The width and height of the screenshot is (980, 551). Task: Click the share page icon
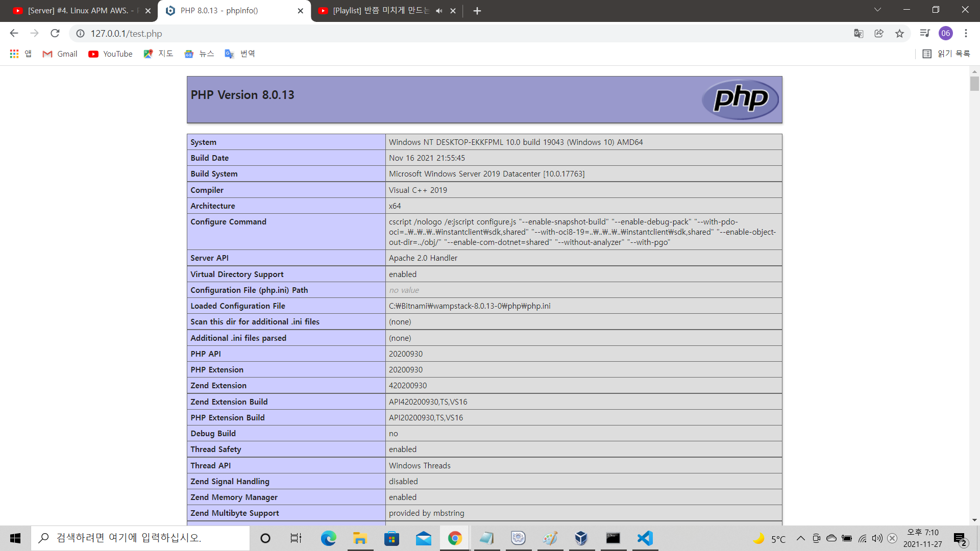(879, 33)
